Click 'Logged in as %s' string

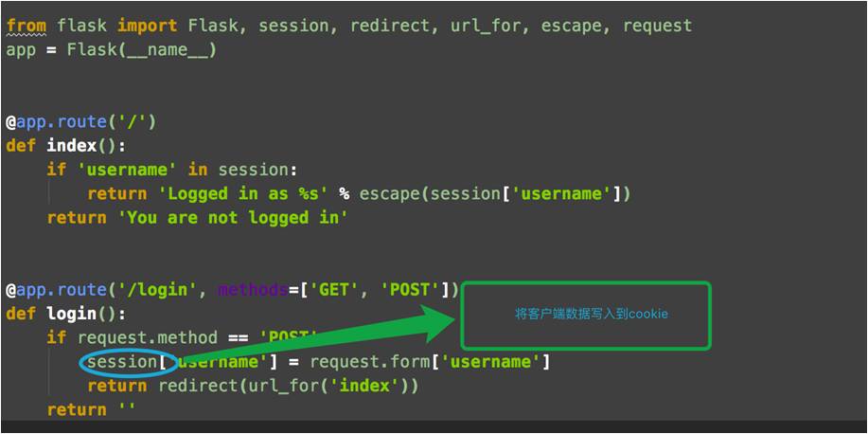coord(242,193)
